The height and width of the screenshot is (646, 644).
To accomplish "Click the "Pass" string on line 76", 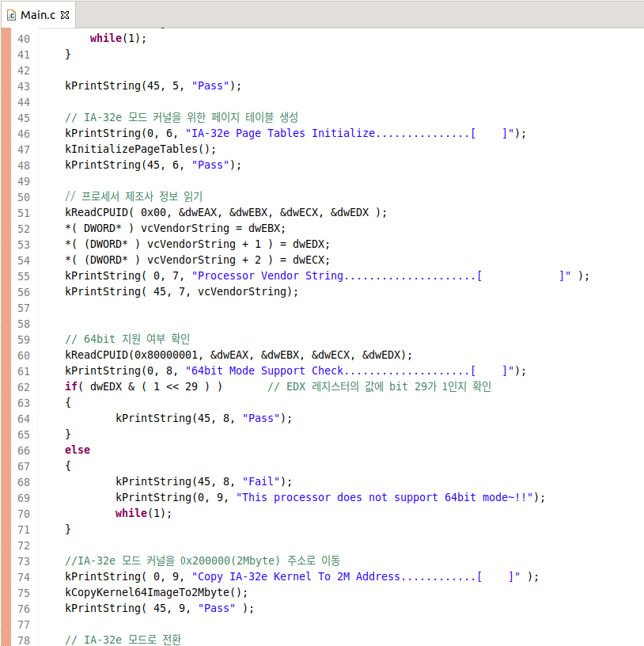I will 217,609.
